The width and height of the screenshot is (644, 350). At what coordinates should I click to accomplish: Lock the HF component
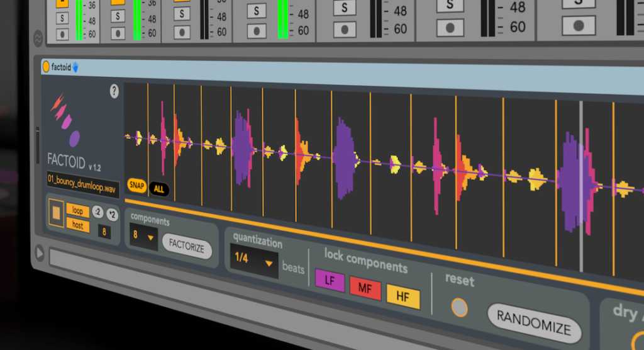pyautogui.click(x=403, y=296)
